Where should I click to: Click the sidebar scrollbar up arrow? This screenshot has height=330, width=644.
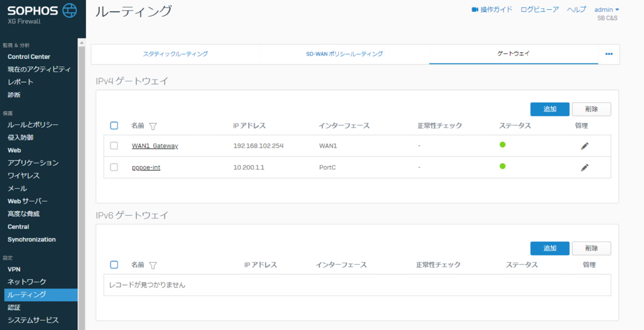(82, 43)
